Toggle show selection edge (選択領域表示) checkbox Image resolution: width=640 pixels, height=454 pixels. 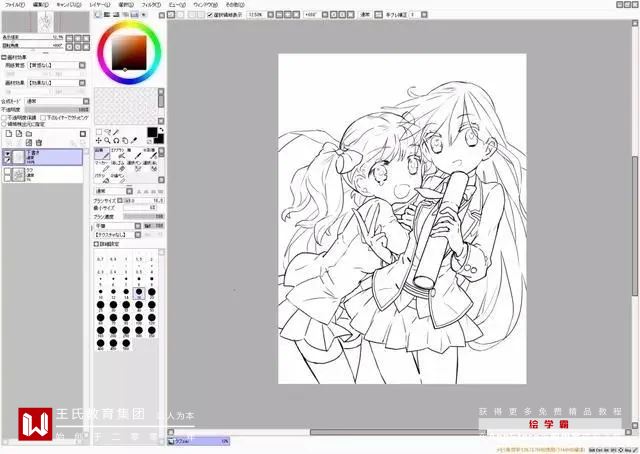210,15
